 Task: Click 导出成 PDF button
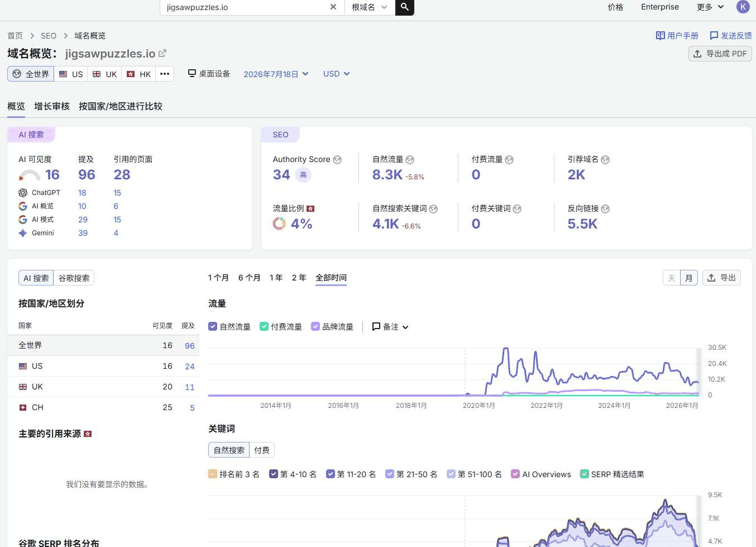point(720,54)
